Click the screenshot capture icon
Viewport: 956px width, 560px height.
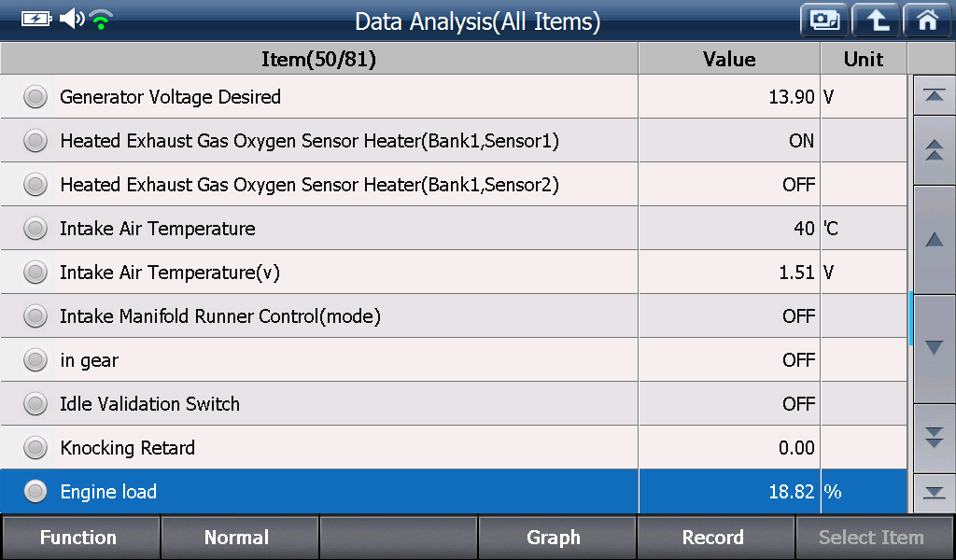pos(824,21)
